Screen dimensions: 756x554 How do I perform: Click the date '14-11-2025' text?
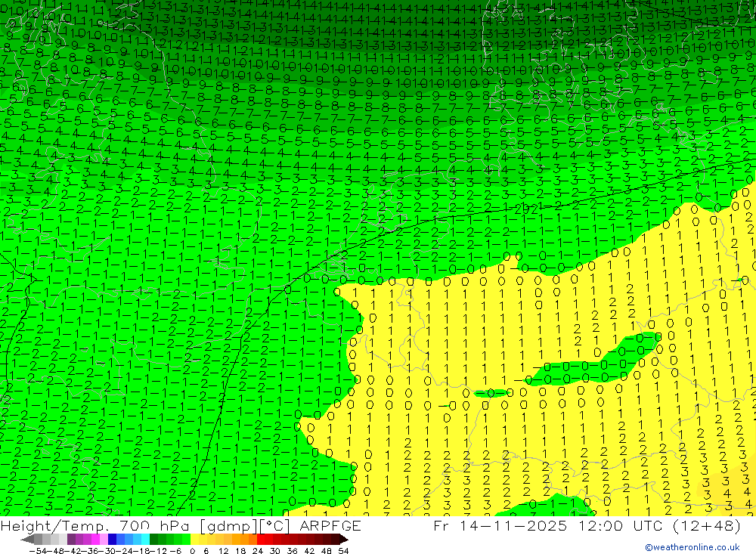point(513,525)
